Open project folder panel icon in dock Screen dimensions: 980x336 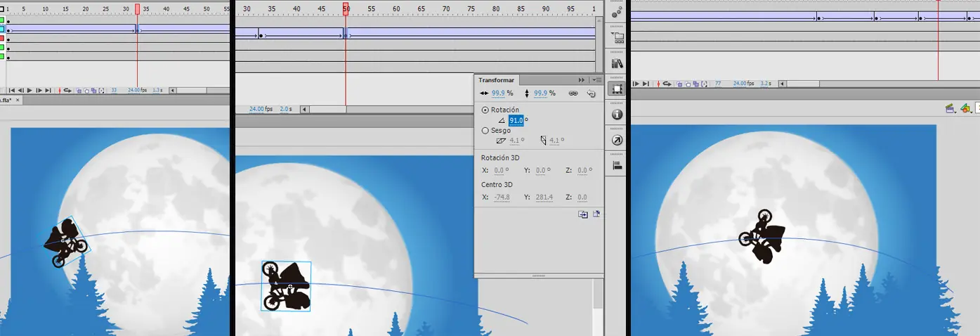pos(617,37)
